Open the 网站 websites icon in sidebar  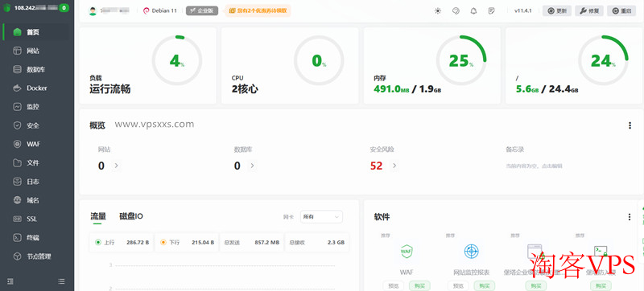(x=17, y=51)
